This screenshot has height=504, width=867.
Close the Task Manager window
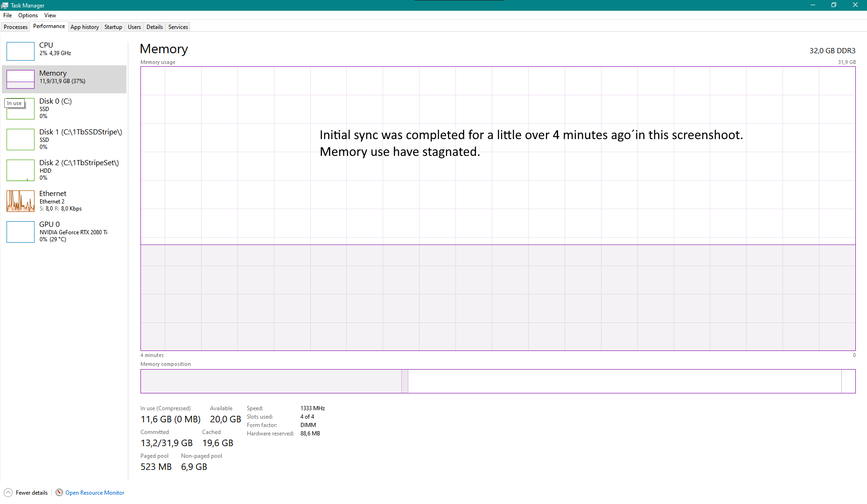pyautogui.click(x=855, y=5)
